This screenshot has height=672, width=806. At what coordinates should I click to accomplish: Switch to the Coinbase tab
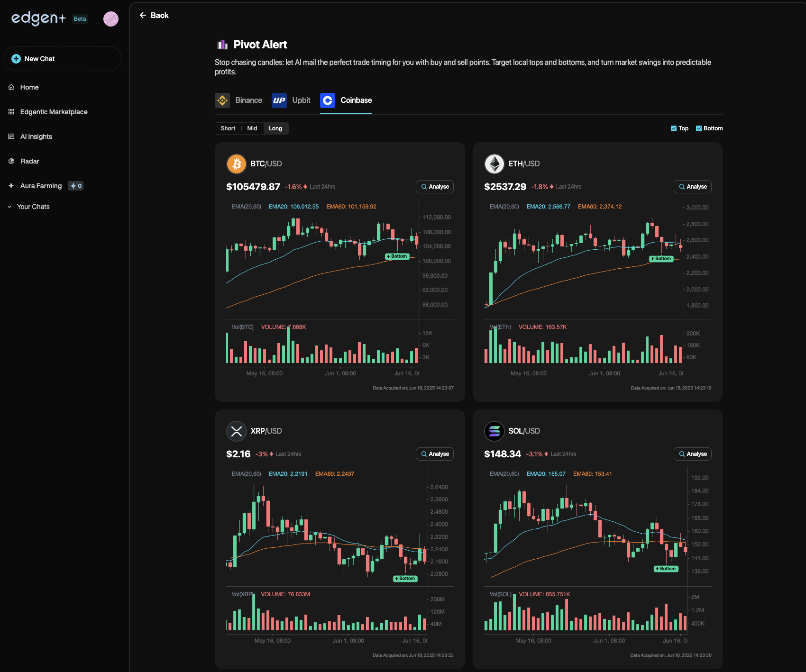(x=346, y=100)
